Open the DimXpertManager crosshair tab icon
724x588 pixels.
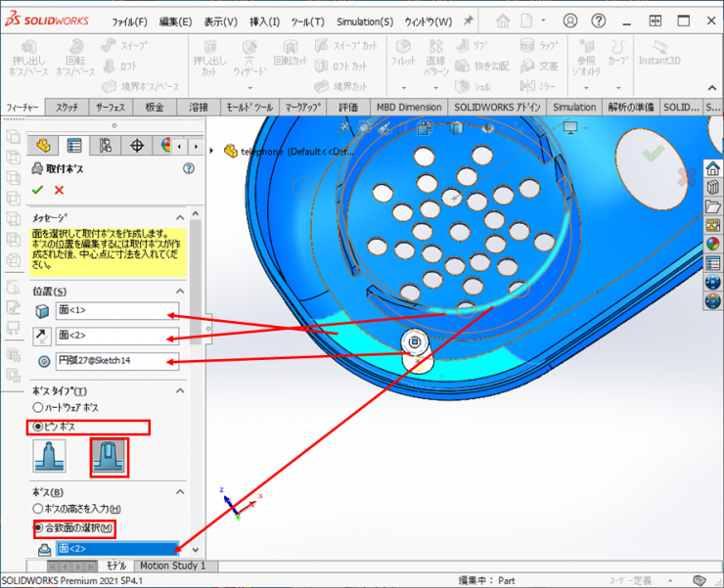(137, 146)
